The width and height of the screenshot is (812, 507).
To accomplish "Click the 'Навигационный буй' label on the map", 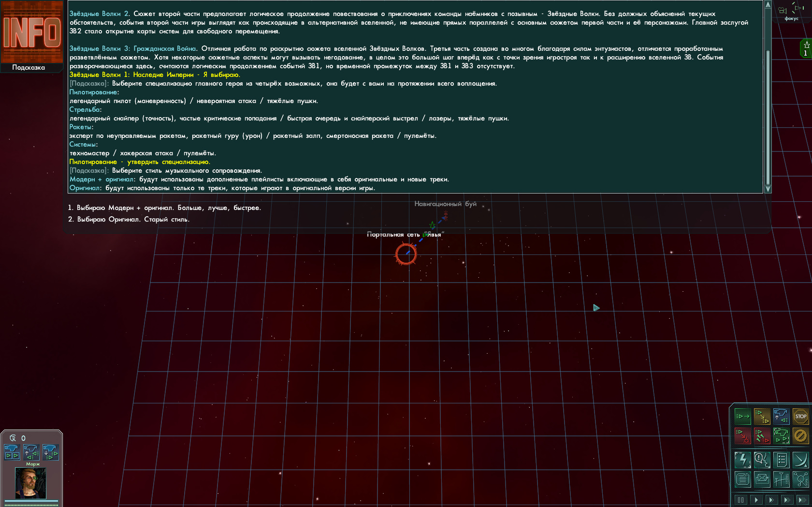I will (x=445, y=204).
